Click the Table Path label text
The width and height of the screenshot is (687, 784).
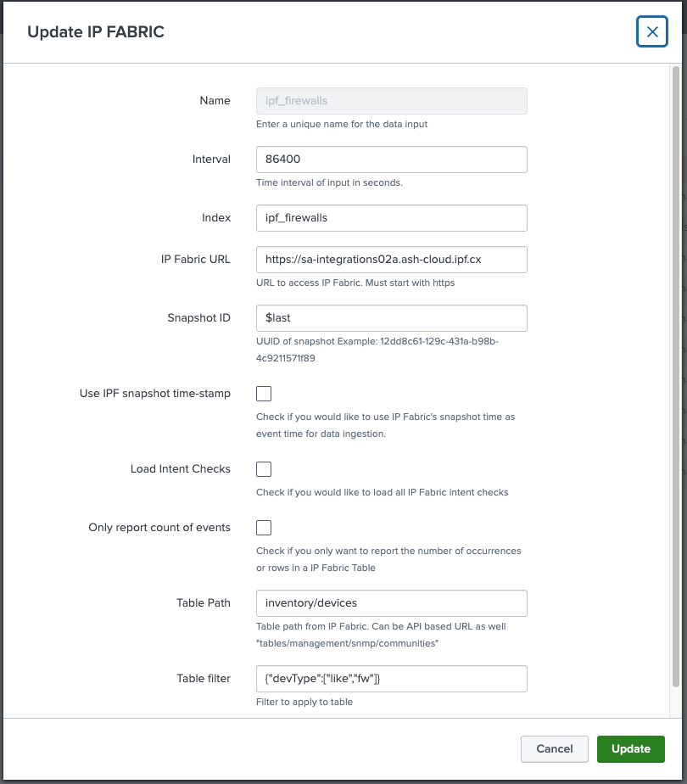(x=203, y=603)
